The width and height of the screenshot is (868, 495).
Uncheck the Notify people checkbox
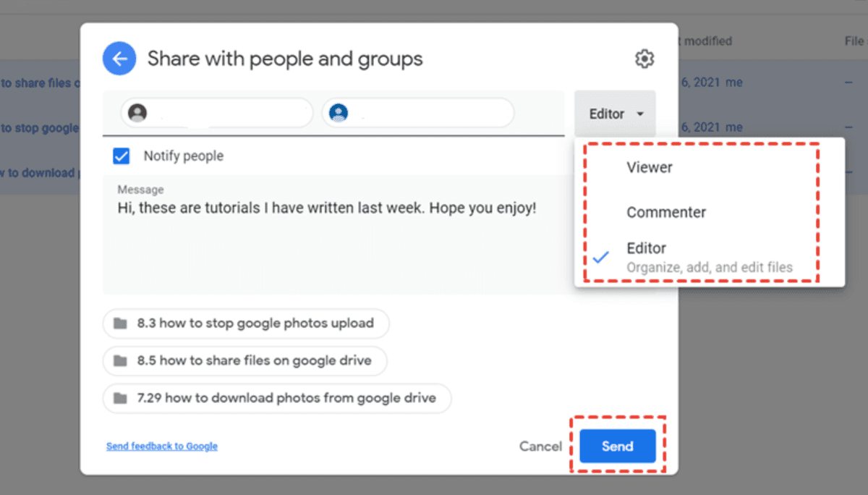[121, 156]
